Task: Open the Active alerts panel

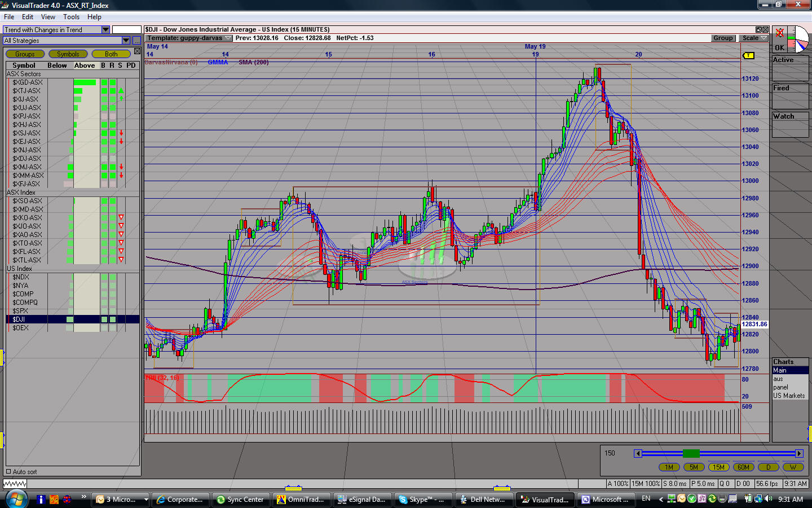Action: [x=791, y=68]
